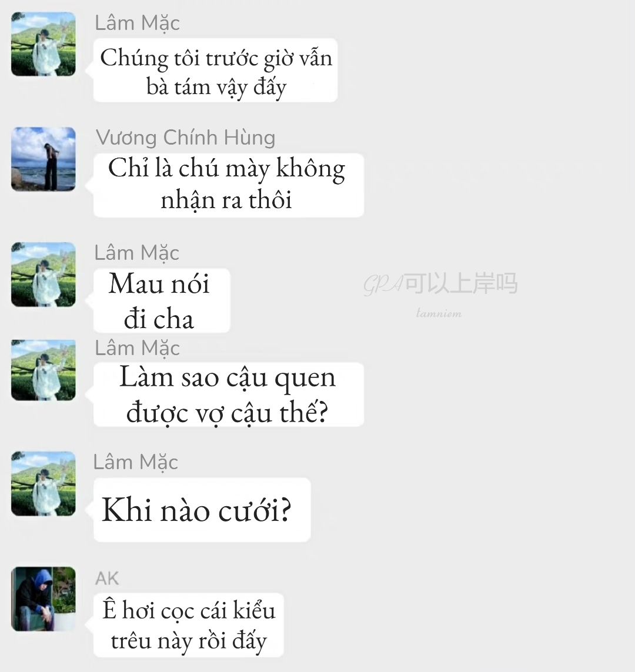635x672 pixels.
Task: Click the 'Ê hơi cọc cái kiểu trêu' bubble
Action: coord(189,626)
